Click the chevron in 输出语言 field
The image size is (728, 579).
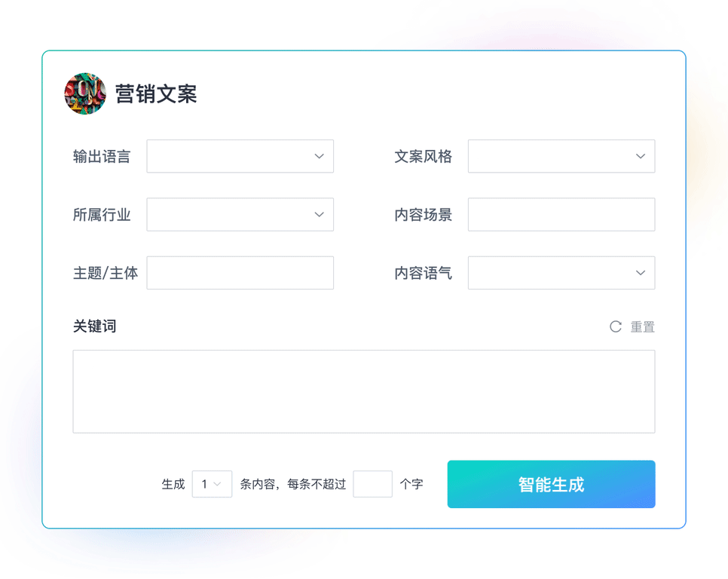(319, 156)
